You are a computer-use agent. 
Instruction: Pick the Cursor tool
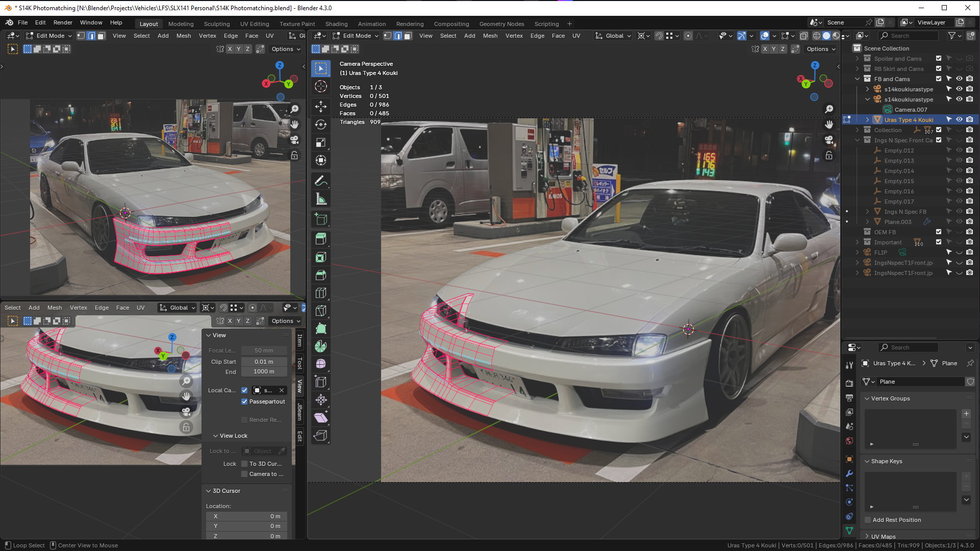321,86
